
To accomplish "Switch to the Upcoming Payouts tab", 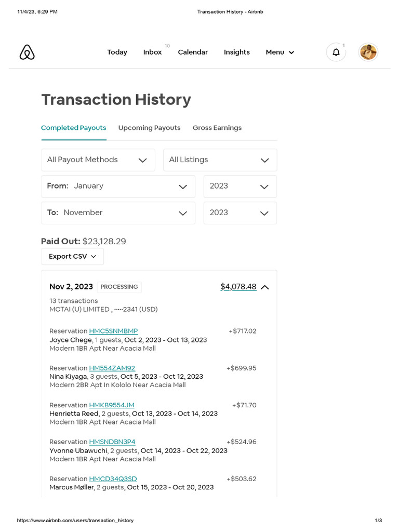I will tap(149, 128).
